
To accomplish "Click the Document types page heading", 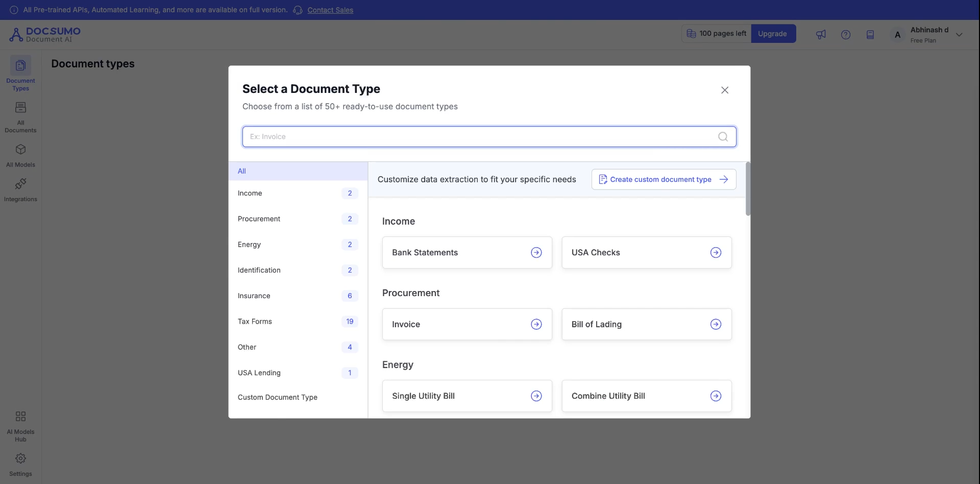I will [93, 64].
